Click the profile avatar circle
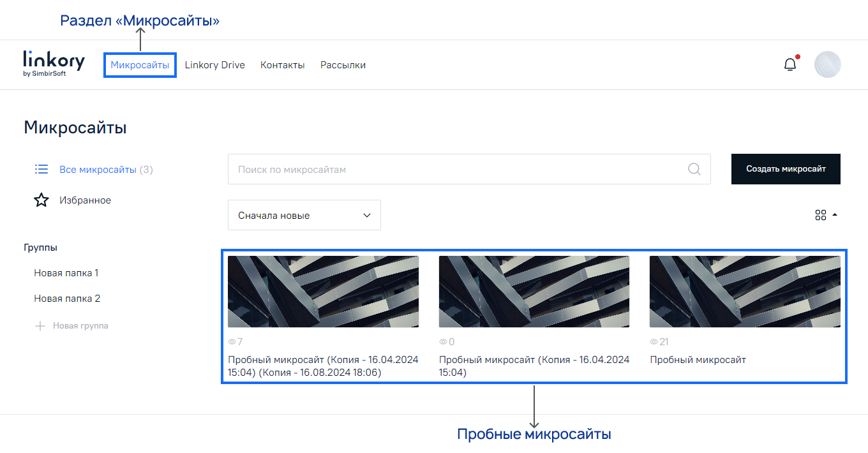This screenshot has width=868, height=453. 828,64
